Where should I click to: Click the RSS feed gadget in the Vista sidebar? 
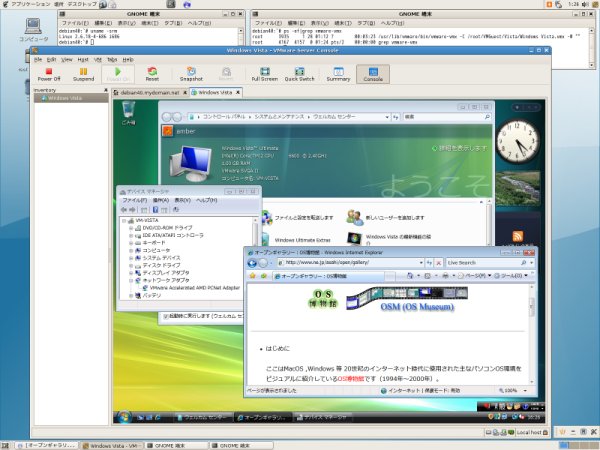(517, 236)
